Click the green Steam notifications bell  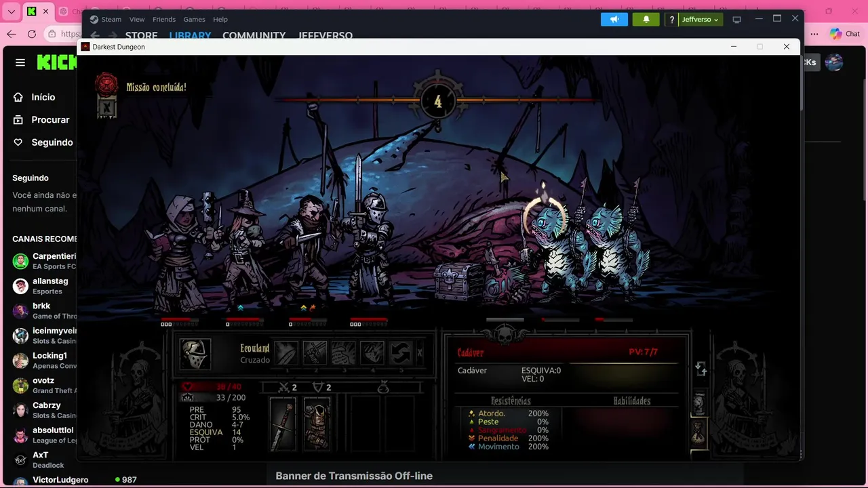click(646, 20)
